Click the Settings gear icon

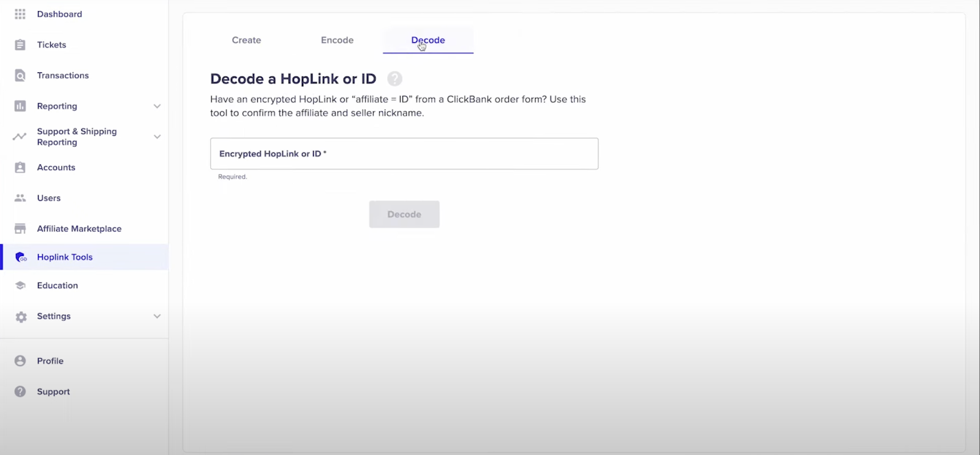point(21,317)
